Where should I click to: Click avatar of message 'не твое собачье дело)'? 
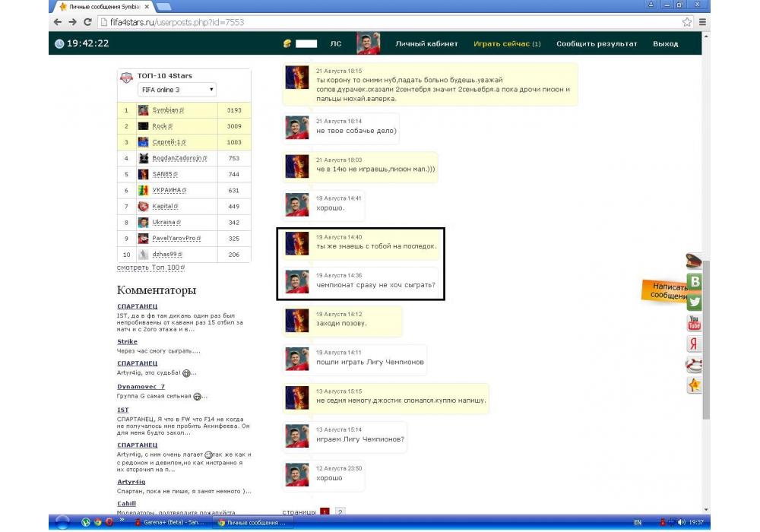[x=297, y=128]
